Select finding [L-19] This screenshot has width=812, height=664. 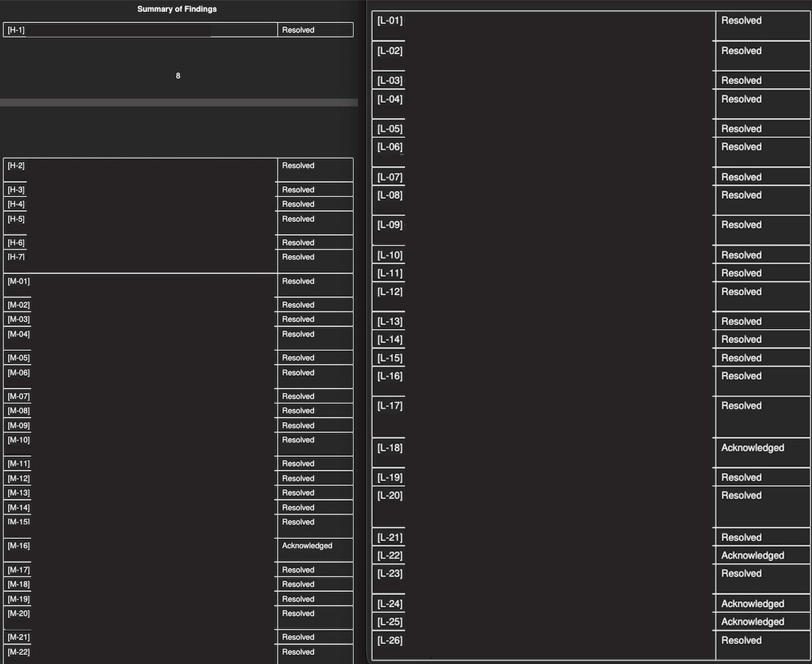coord(390,477)
